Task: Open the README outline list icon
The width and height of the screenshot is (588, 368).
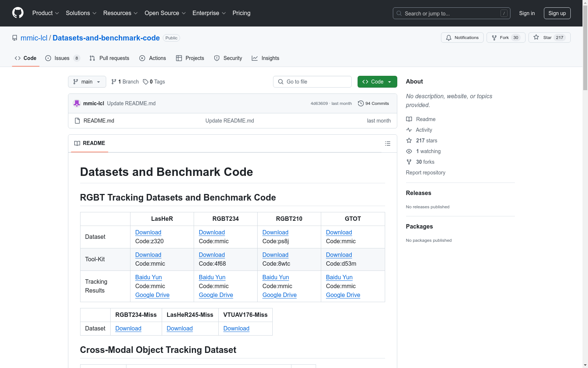Action: pos(387,144)
